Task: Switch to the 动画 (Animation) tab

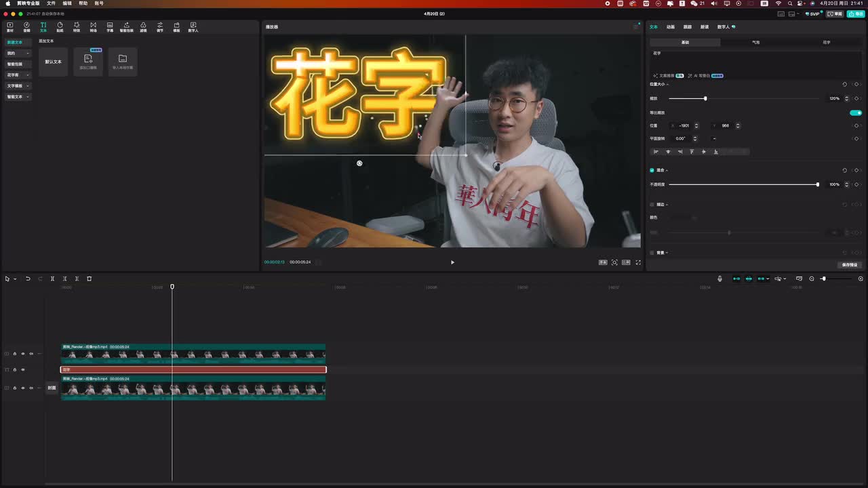Action: click(670, 27)
